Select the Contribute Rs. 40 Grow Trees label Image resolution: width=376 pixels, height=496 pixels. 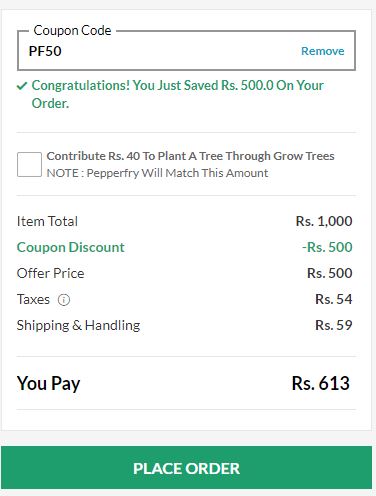[x=190, y=156]
